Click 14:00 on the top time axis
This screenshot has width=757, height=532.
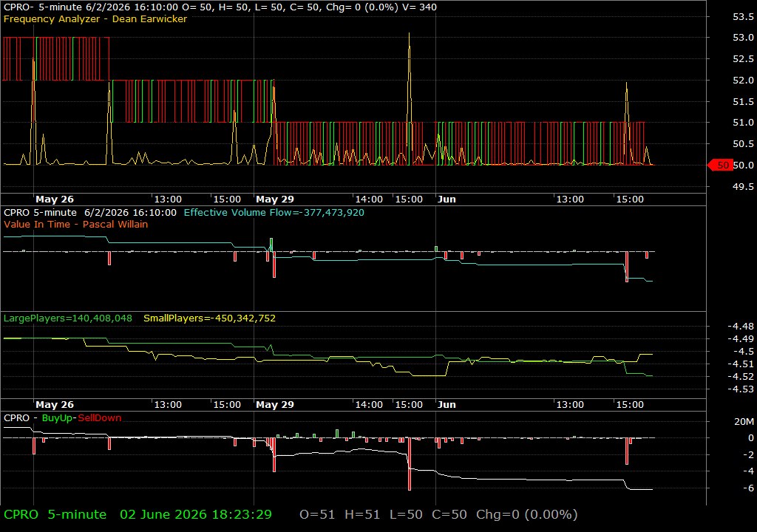click(x=369, y=199)
